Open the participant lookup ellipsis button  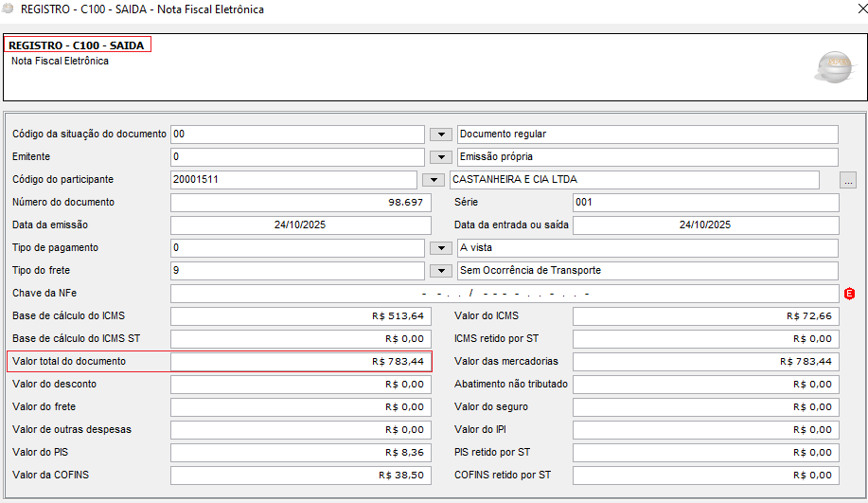[x=848, y=180]
